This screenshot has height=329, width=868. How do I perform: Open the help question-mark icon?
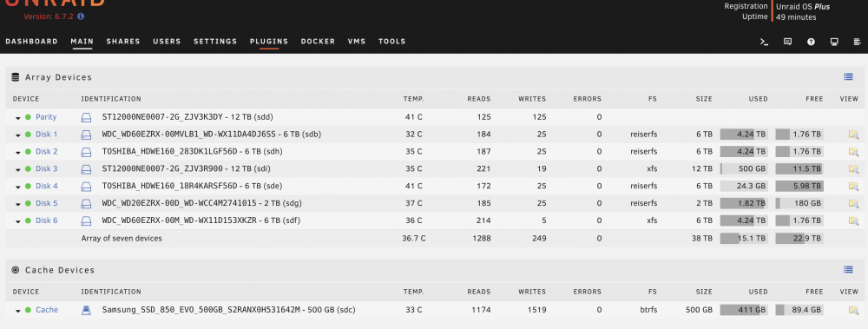pyautogui.click(x=811, y=42)
